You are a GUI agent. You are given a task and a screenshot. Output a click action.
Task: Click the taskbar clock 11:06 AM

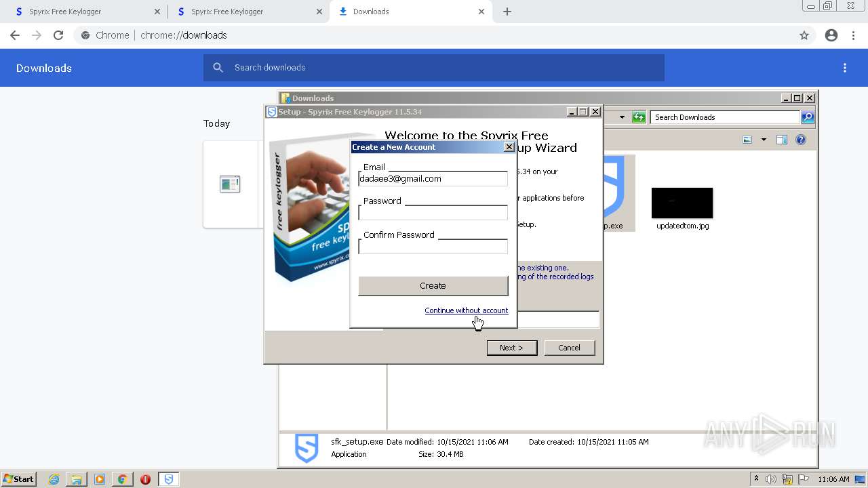[833, 479]
